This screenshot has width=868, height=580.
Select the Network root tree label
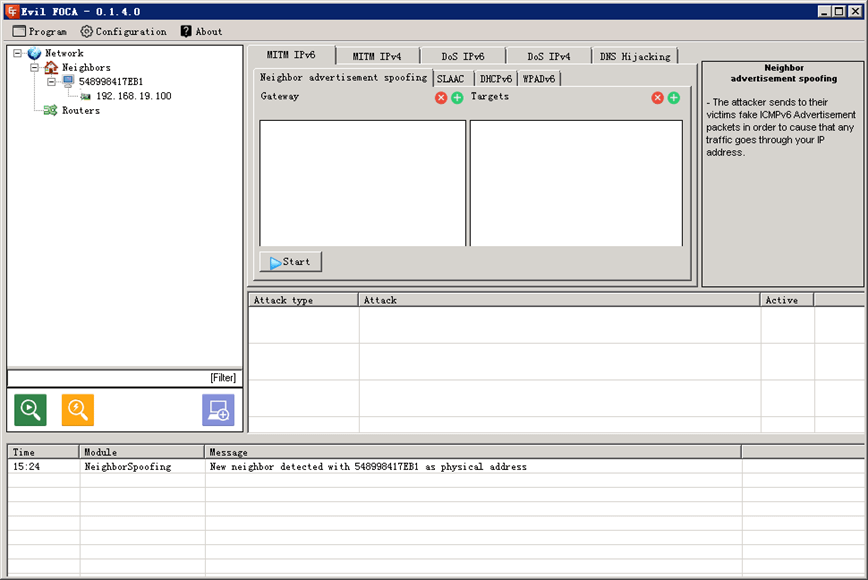click(x=64, y=53)
